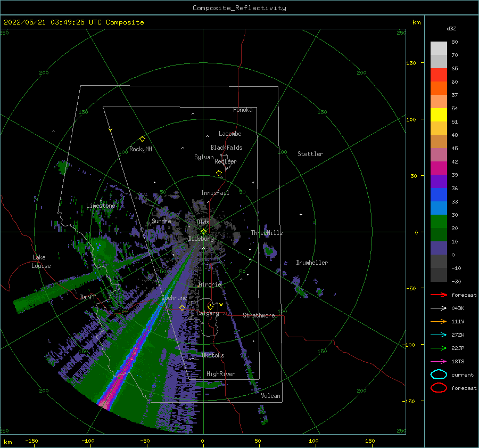The height and width of the screenshot is (448, 479).
Task: Click the HighRiver label
Action: tap(221, 374)
